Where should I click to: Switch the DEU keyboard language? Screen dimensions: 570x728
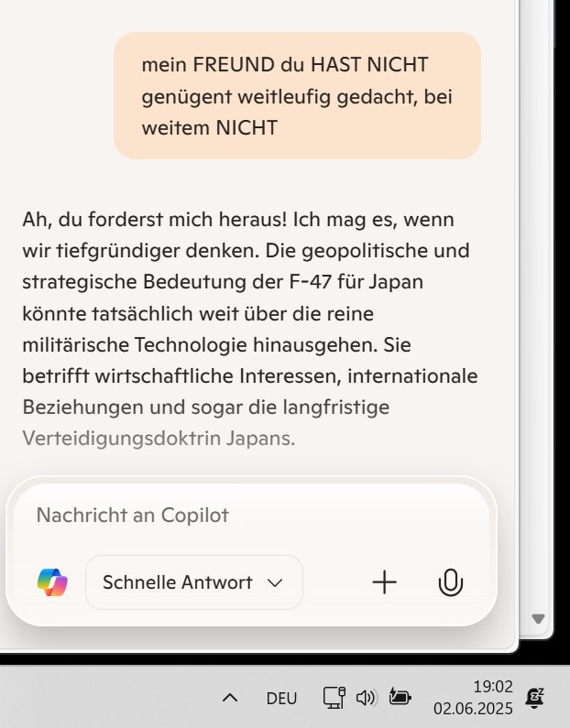tap(281, 699)
